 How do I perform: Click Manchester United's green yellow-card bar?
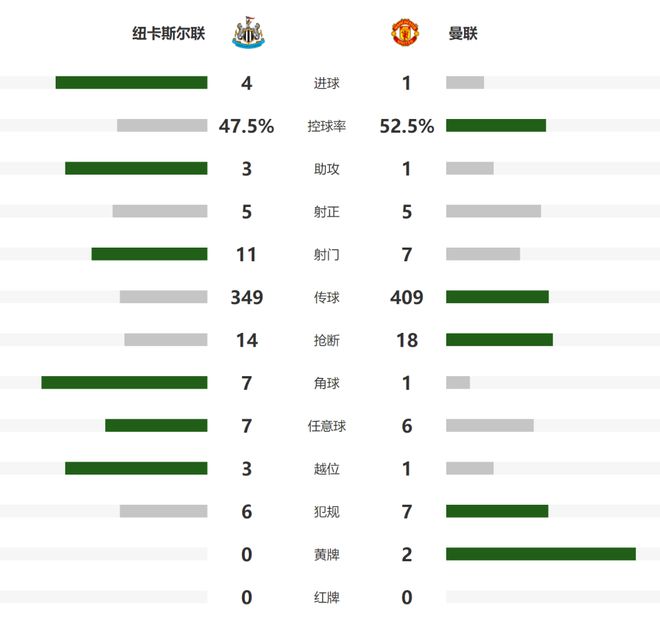(541, 554)
